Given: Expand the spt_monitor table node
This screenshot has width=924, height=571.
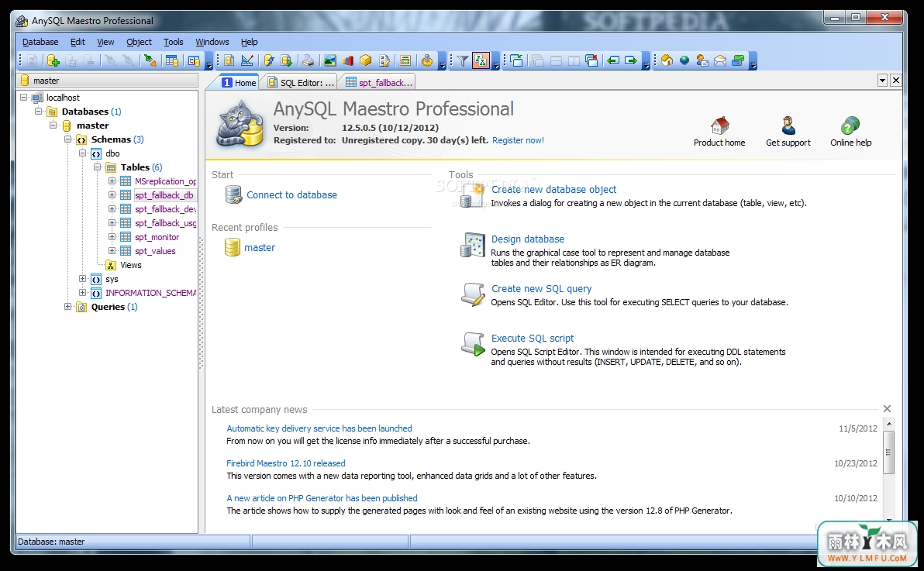Looking at the screenshot, I should (x=112, y=237).
